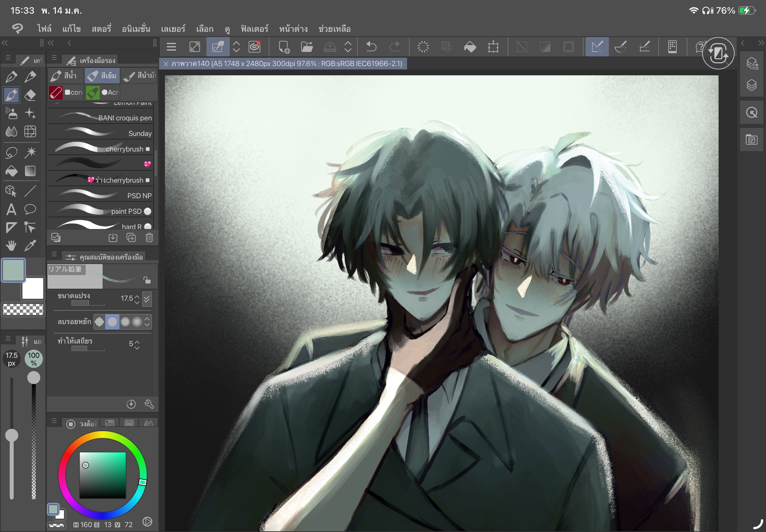This screenshot has height=532, width=766.
Task: Open the ฟิลเตอร์ (Filter) menu
Action: (254, 29)
